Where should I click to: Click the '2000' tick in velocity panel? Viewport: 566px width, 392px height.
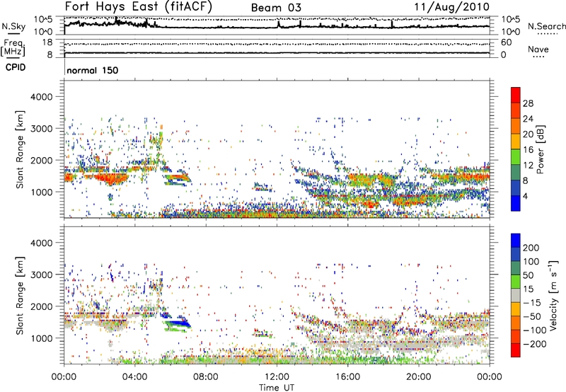coord(42,306)
